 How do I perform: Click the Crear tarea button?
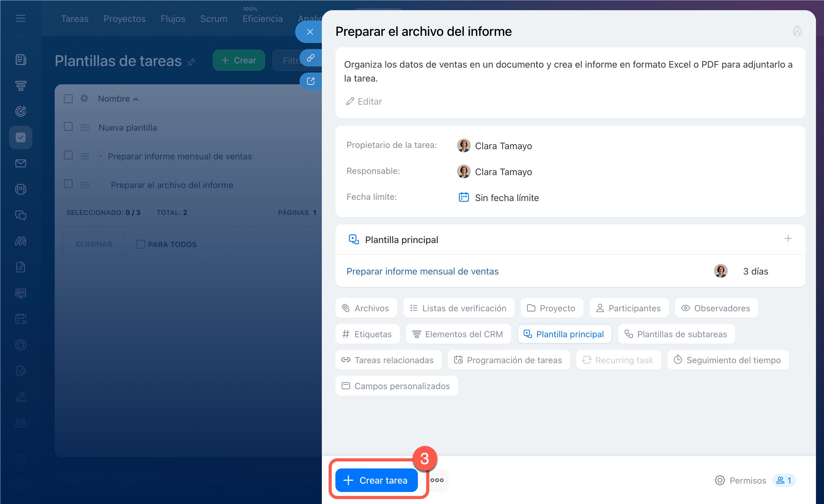(376, 480)
